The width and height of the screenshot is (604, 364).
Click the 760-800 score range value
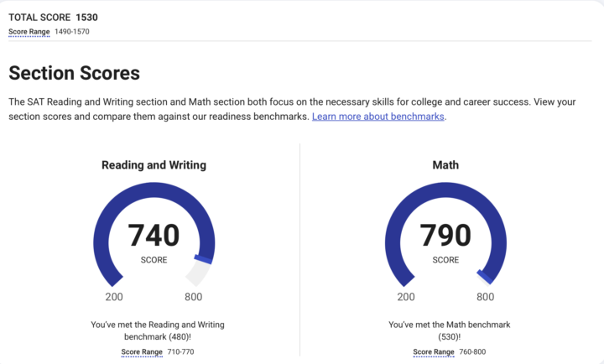pyautogui.click(x=472, y=351)
